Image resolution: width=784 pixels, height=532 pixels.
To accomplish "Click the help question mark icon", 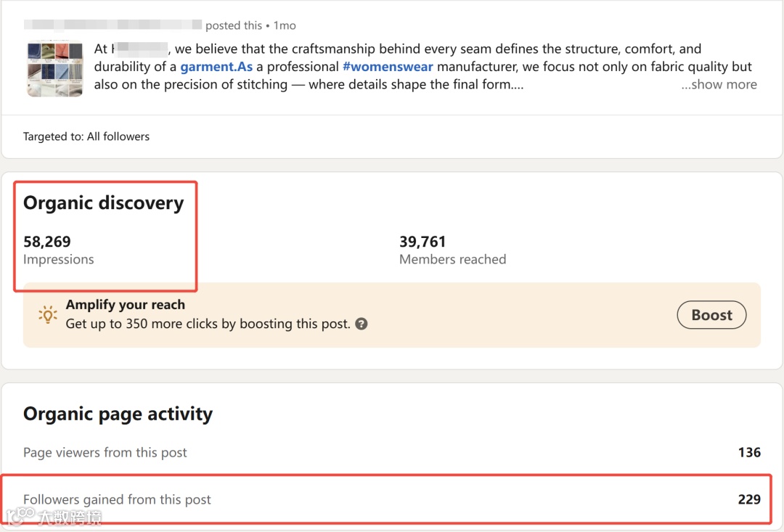I will click(362, 324).
